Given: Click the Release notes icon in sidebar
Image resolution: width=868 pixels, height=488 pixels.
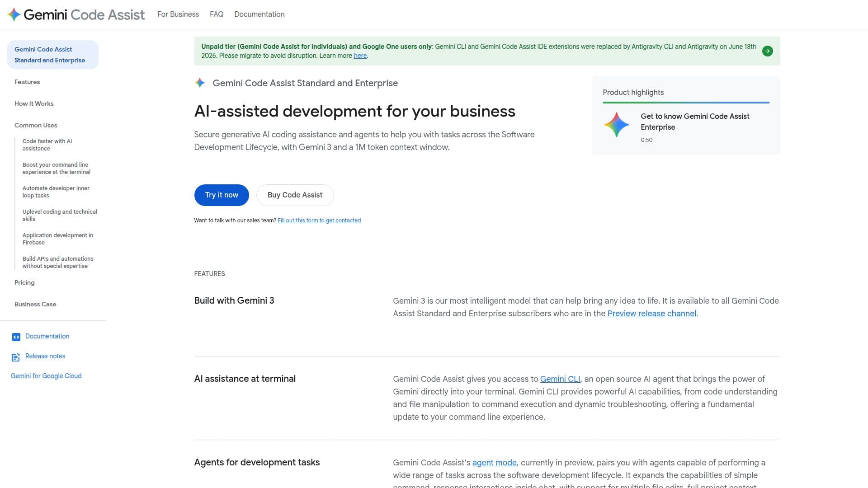Looking at the screenshot, I should coord(16,357).
